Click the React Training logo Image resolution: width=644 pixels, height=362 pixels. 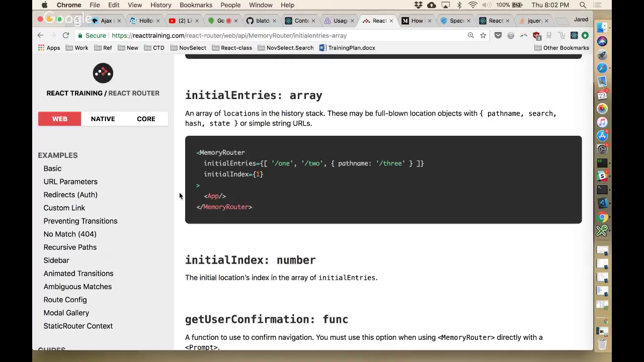click(103, 73)
